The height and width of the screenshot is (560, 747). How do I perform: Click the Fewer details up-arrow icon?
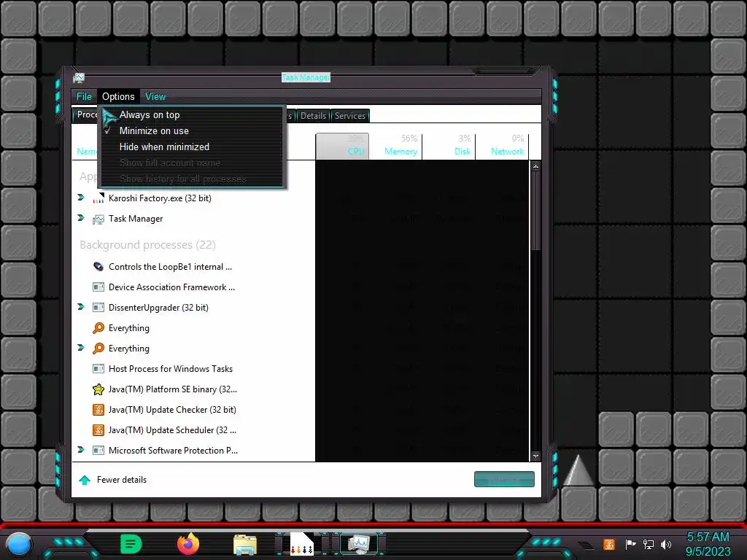(x=85, y=480)
